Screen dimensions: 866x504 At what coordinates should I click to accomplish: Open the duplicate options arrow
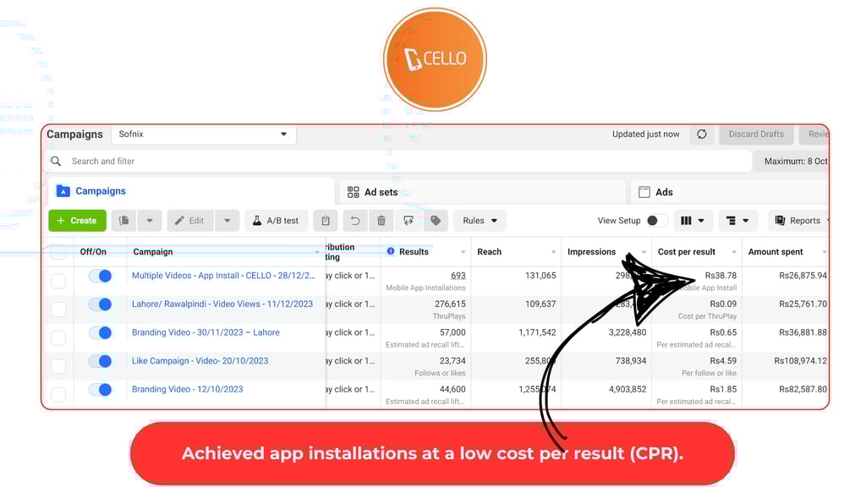[149, 220]
